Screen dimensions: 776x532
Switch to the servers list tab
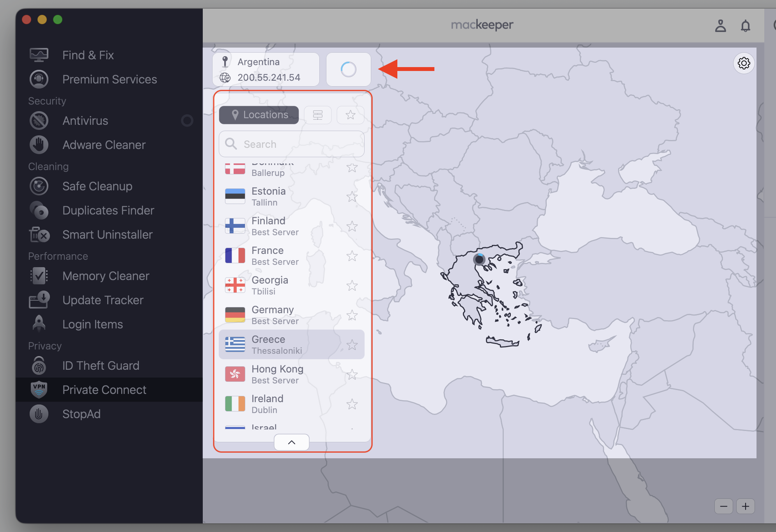click(318, 115)
